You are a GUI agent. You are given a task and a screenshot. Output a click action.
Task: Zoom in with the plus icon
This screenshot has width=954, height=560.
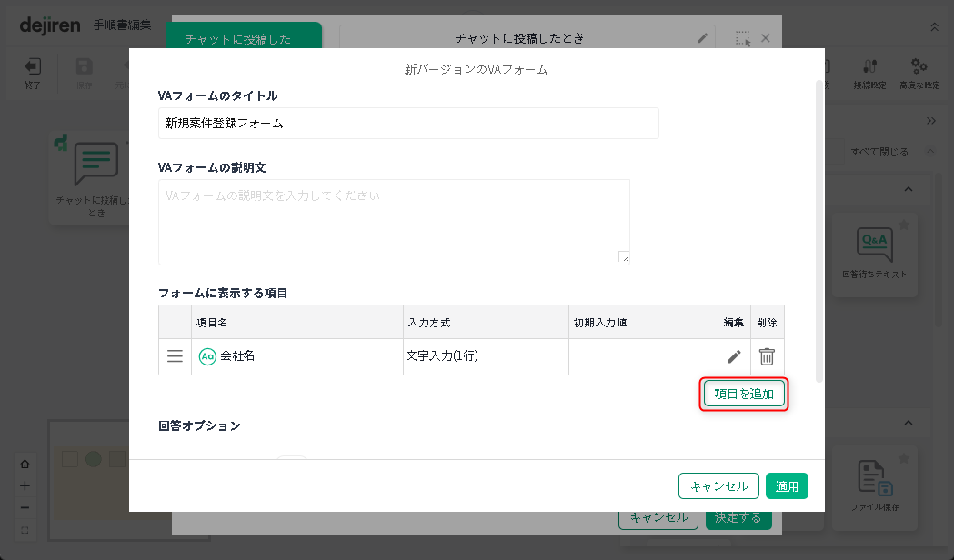[x=25, y=485]
